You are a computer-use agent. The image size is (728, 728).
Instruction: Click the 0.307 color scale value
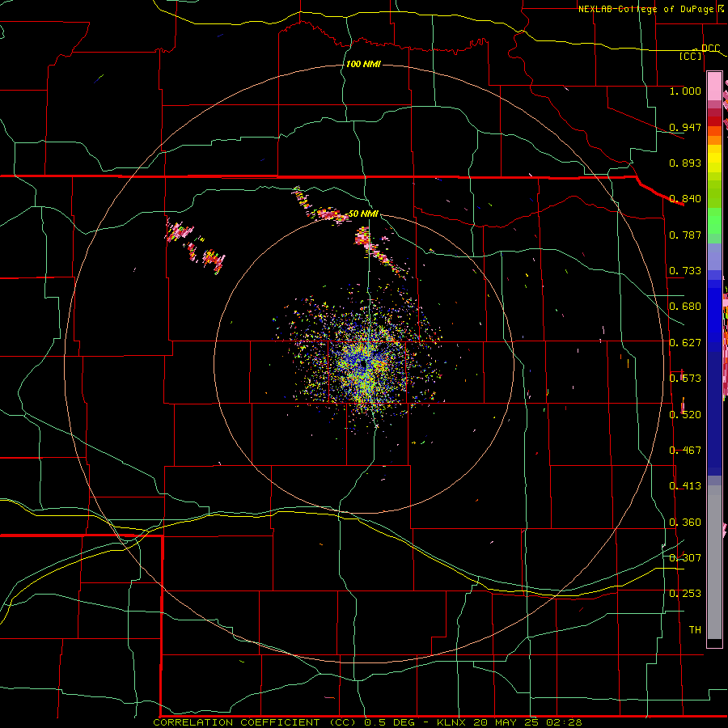click(685, 558)
